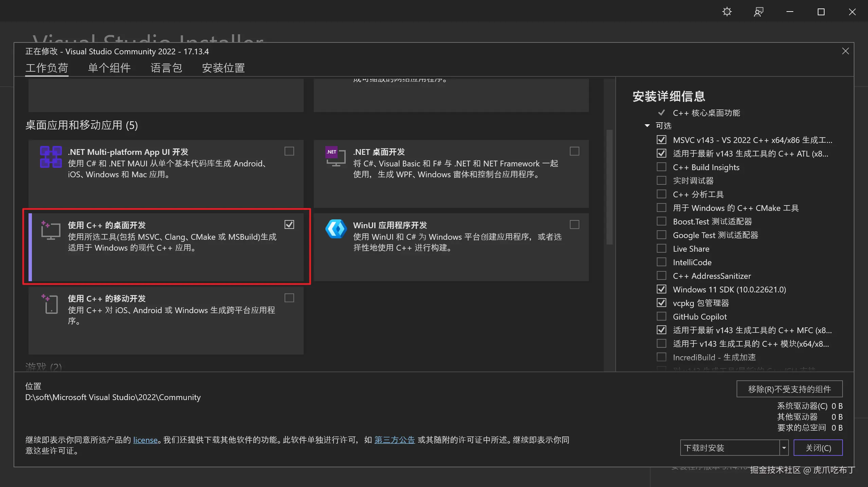Image resolution: width=868 pixels, height=487 pixels.
Task: Collapse the 可选 optional components section
Action: pos(647,126)
